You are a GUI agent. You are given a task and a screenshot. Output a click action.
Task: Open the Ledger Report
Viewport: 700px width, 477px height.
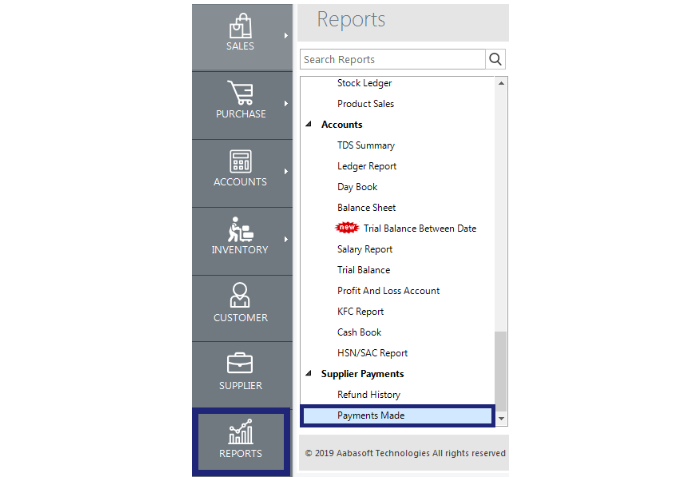pyautogui.click(x=367, y=166)
